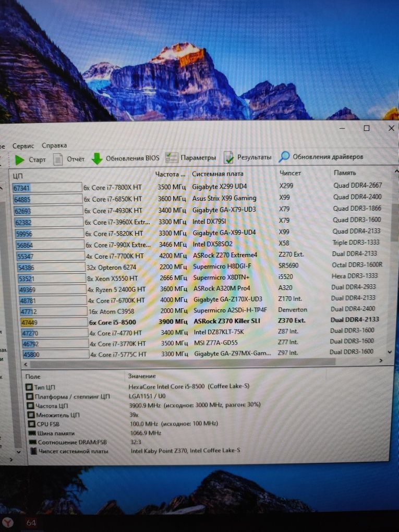Click the results list scroll-down arrow
The width and height of the screenshot is (399, 532).
[x=390, y=352]
